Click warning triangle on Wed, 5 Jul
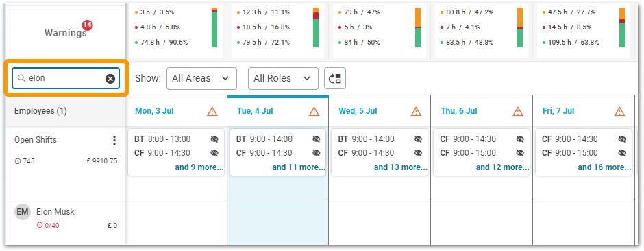The image size is (644, 251). pos(416,111)
